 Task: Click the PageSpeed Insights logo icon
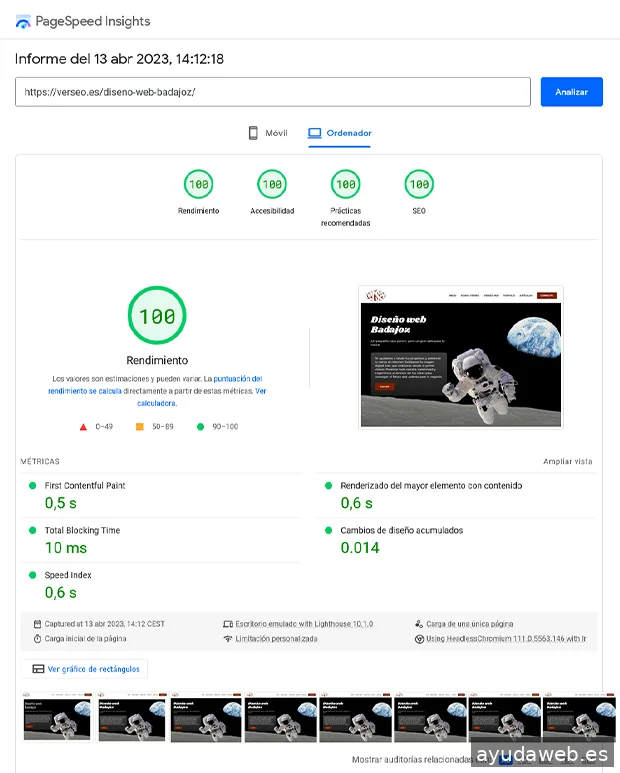23,21
